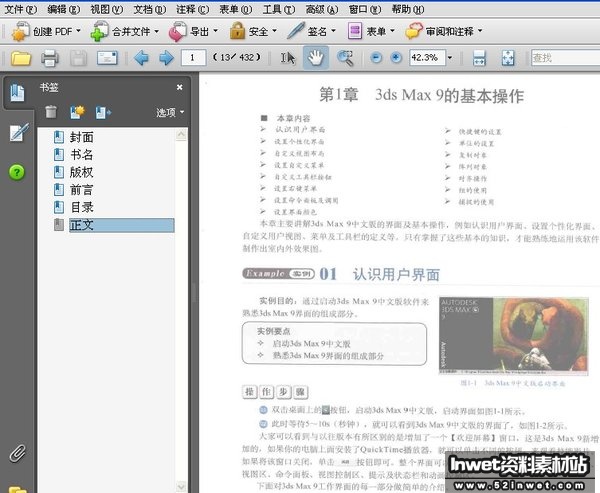
Task: Click the 42.3% zoom value field
Action: click(427, 58)
